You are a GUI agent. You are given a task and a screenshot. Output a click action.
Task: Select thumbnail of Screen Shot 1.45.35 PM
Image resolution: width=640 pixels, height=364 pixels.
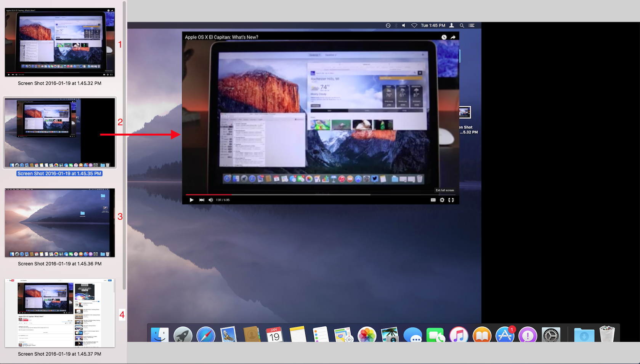pyautogui.click(x=60, y=133)
